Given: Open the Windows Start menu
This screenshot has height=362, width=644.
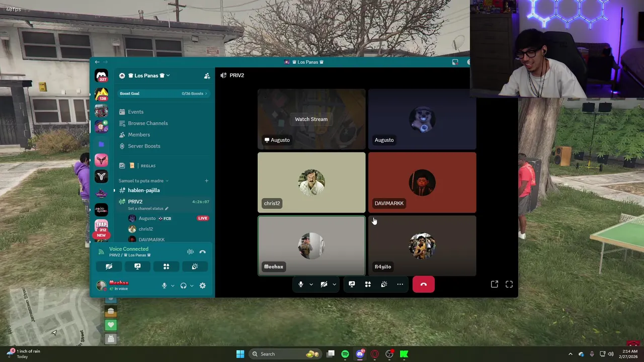Looking at the screenshot, I should (x=240, y=354).
